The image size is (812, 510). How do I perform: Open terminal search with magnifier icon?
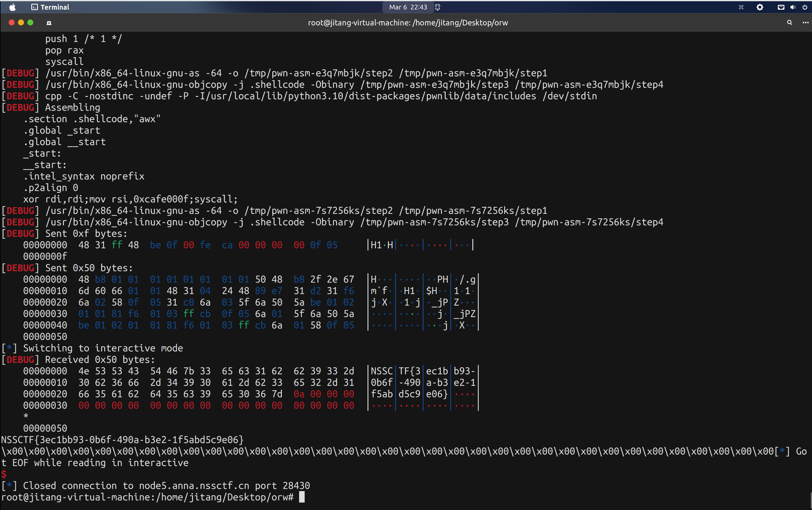789,23
